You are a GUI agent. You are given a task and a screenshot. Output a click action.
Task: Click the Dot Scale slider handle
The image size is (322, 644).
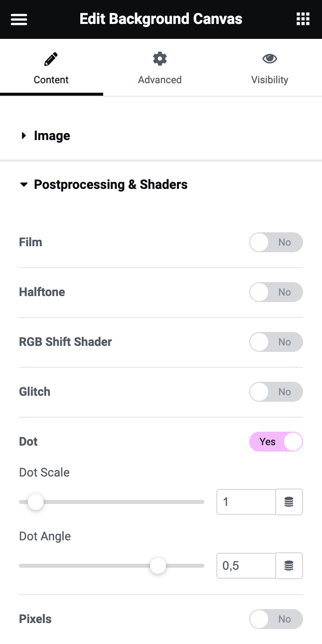pos(35,502)
